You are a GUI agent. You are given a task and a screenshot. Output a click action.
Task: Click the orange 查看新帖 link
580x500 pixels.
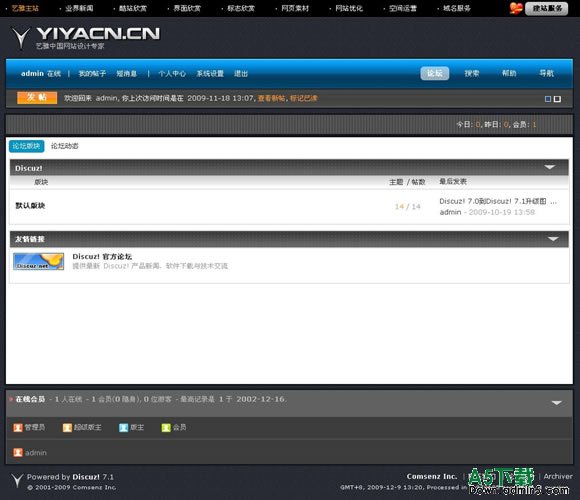click(x=272, y=98)
